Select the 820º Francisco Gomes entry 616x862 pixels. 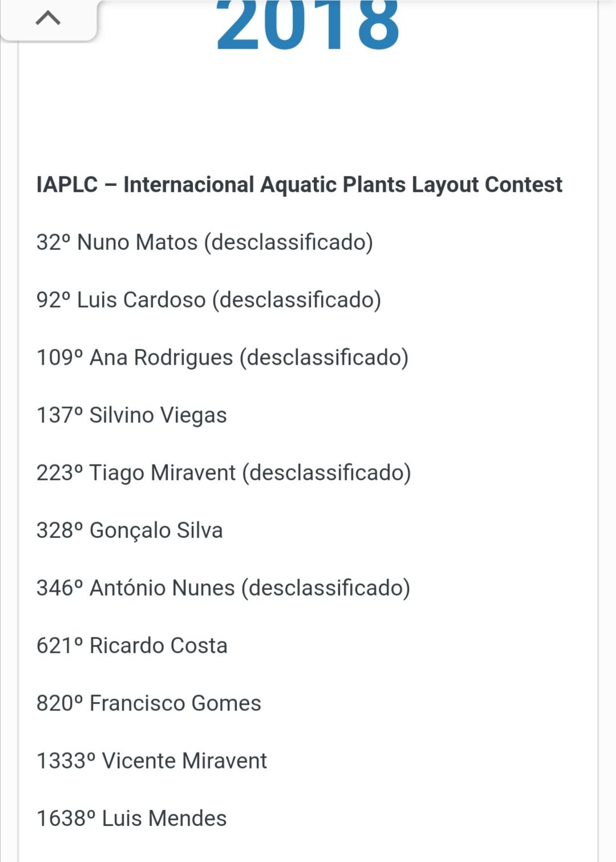[x=149, y=703]
